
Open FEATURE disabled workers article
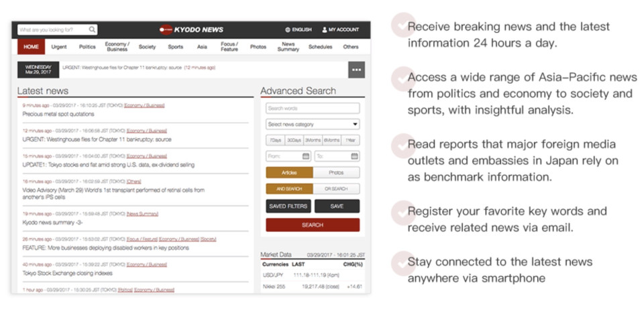105,248
